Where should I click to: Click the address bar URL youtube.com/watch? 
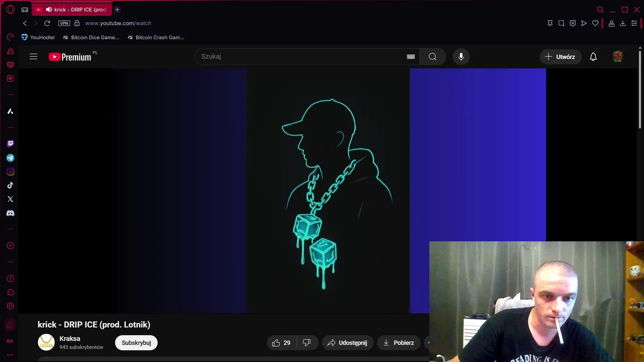click(x=118, y=23)
